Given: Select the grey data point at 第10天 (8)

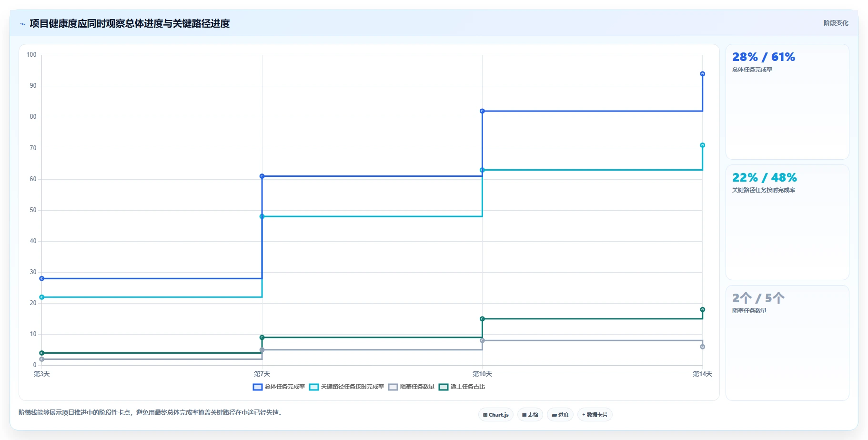Looking at the screenshot, I should click(x=482, y=341).
